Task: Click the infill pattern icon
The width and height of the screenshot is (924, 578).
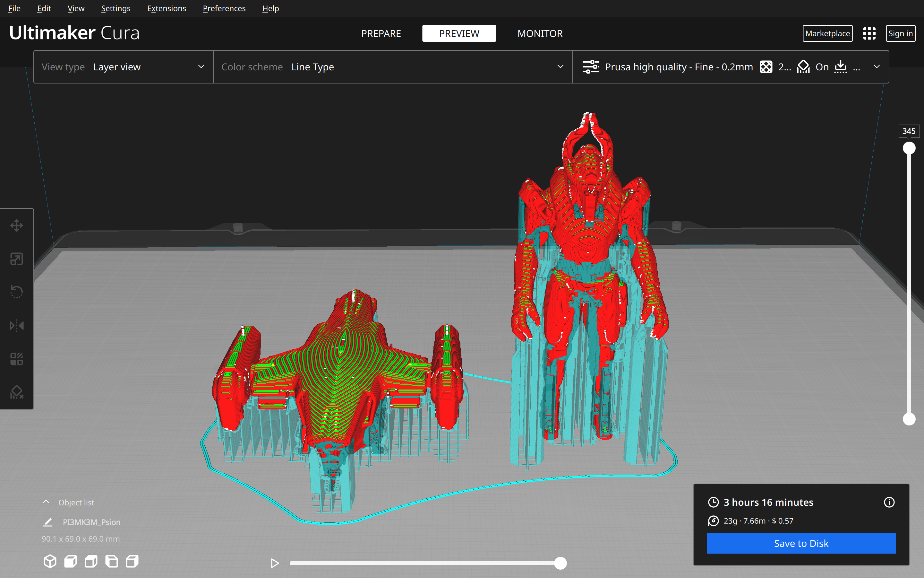Action: pos(766,67)
